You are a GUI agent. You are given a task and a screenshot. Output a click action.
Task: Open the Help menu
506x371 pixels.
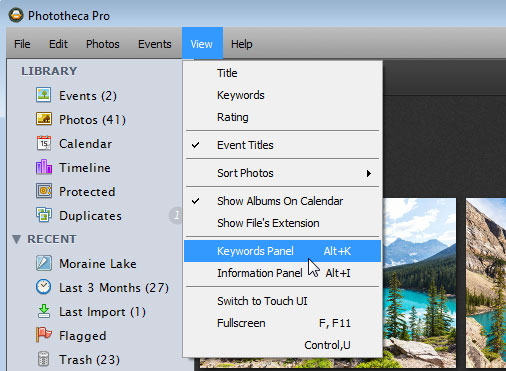[242, 44]
